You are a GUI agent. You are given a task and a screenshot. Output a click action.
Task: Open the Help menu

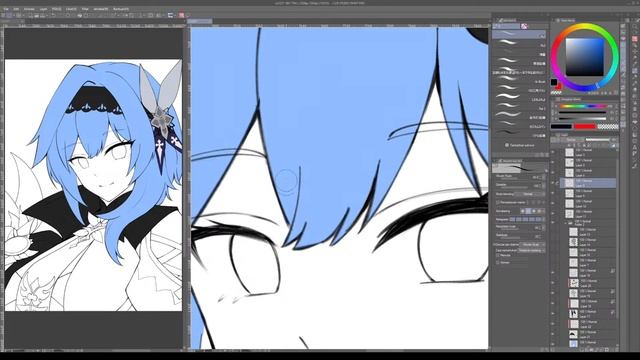(120, 9)
